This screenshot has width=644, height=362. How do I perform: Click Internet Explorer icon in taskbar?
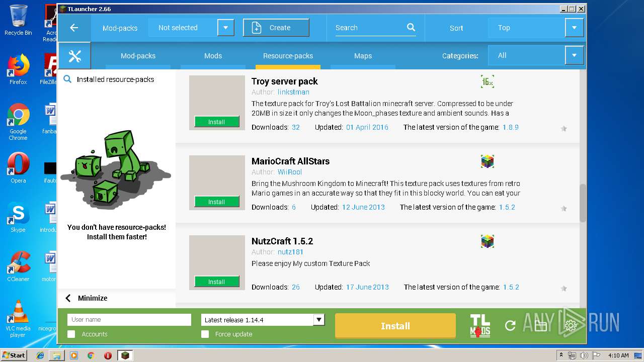click(40, 355)
